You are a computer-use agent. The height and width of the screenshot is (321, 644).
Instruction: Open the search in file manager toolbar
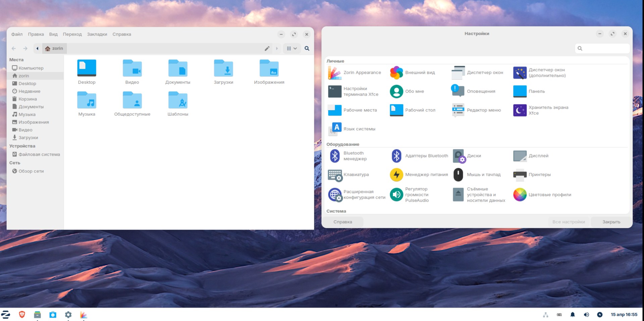[307, 48]
